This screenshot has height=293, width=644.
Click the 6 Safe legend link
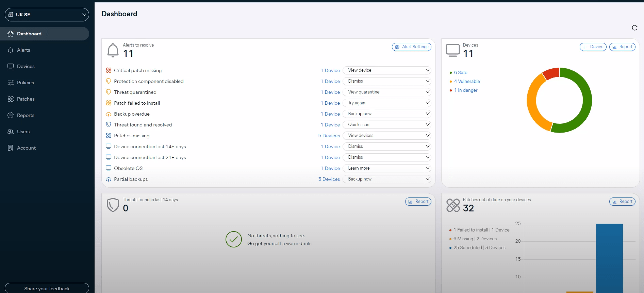click(x=461, y=72)
